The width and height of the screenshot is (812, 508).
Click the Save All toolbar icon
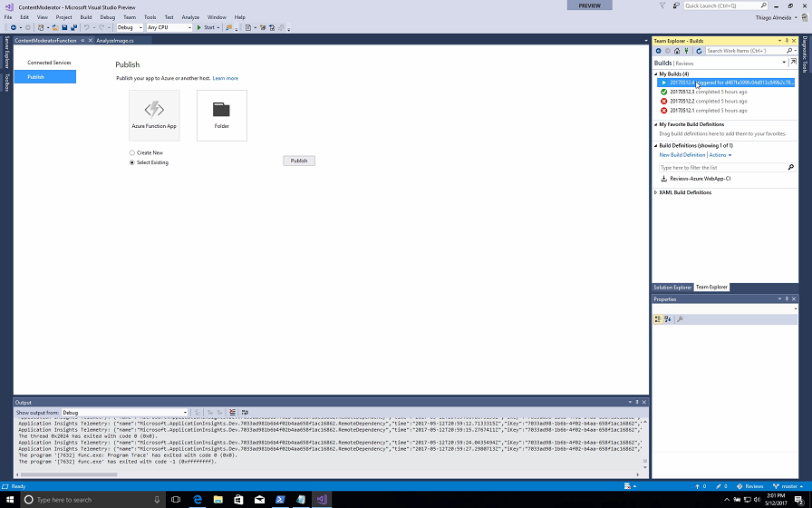click(x=73, y=27)
